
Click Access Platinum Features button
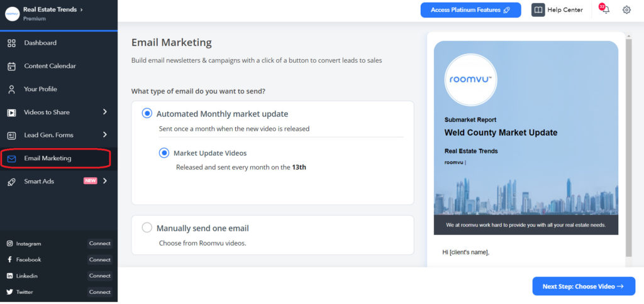[x=470, y=10]
